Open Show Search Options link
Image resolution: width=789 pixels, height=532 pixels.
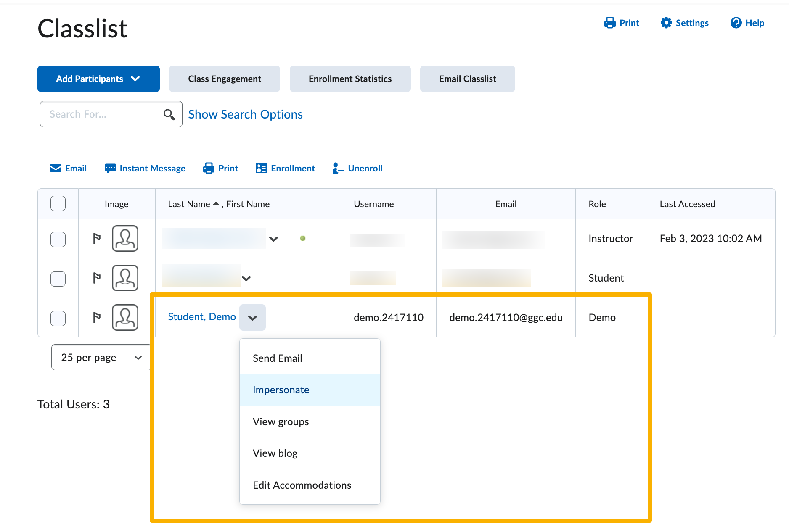pos(245,114)
